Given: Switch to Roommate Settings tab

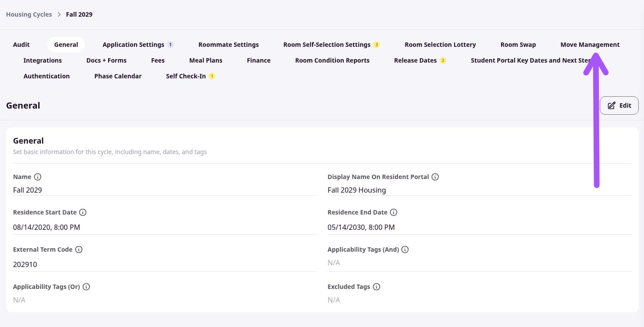Looking at the screenshot, I should pos(229,45).
